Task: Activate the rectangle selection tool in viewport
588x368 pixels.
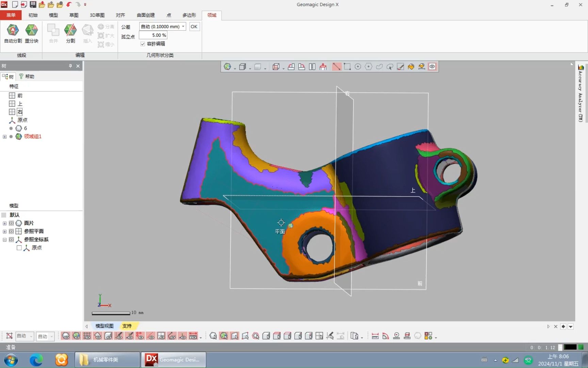Action: click(347, 66)
